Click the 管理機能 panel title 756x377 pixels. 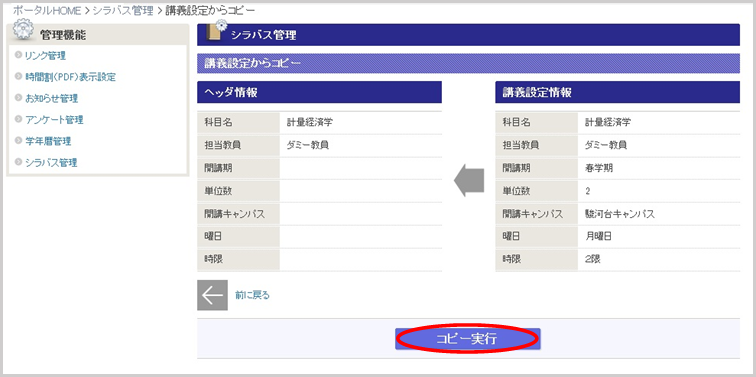64,34
